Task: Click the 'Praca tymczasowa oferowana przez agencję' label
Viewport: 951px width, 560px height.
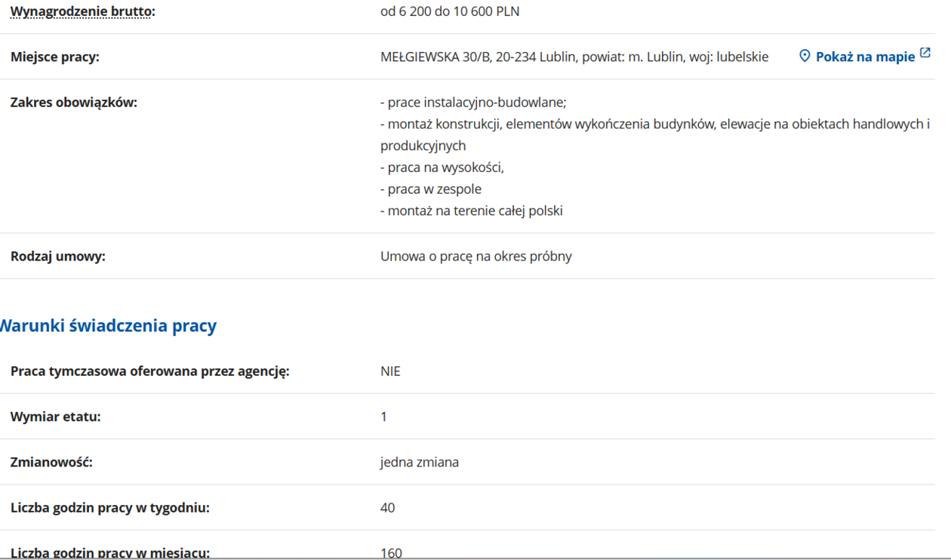Action: point(150,371)
